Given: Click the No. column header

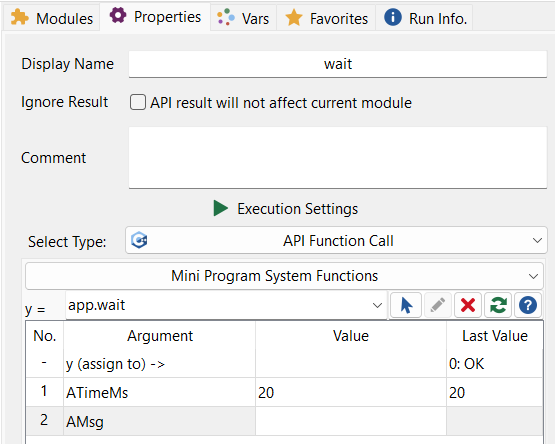Looking at the screenshot, I should (x=45, y=336).
